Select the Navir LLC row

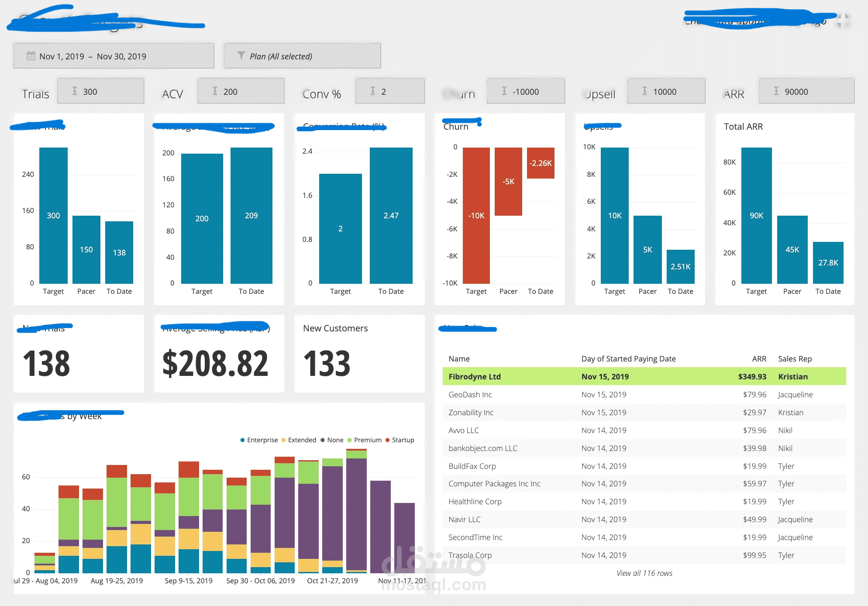644,520
